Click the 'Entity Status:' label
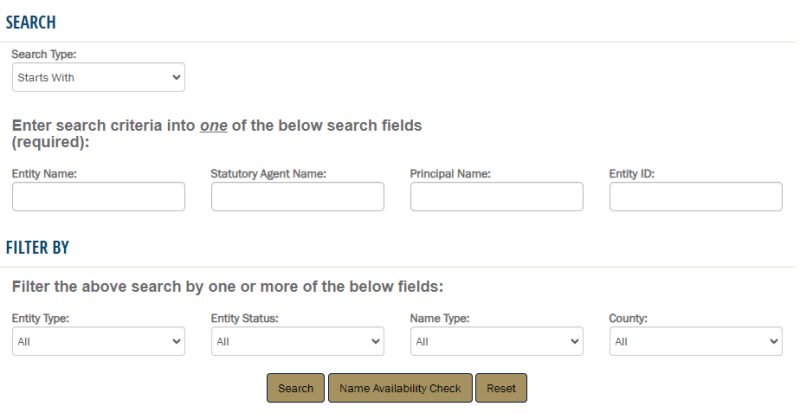Viewport: 800px width, 413px height. pyautogui.click(x=244, y=318)
